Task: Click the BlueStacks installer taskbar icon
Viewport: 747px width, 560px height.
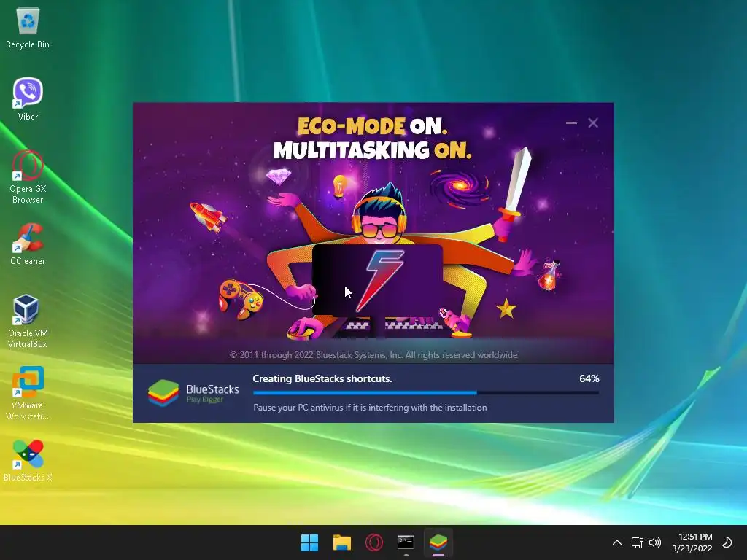Action: [x=438, y=542]
